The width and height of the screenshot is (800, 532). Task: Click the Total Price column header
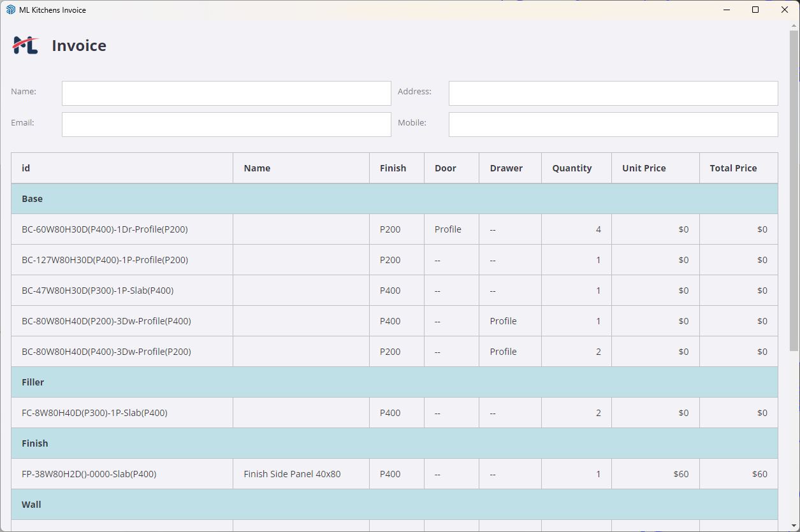(x=733, y=168)
